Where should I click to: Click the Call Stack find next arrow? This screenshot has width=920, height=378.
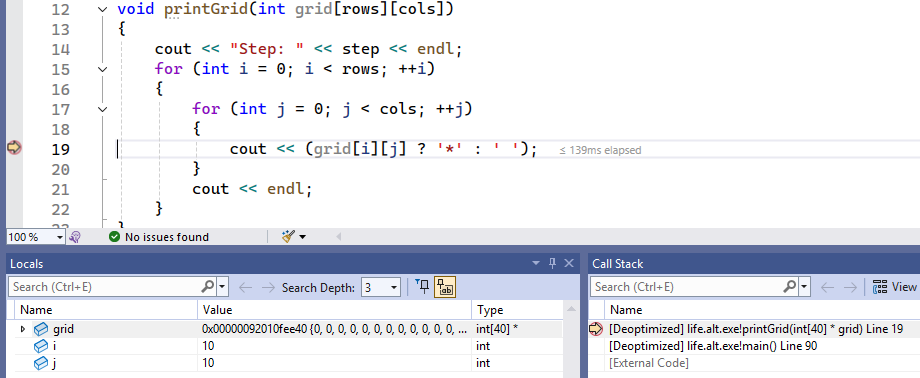[x=850, y=287]
